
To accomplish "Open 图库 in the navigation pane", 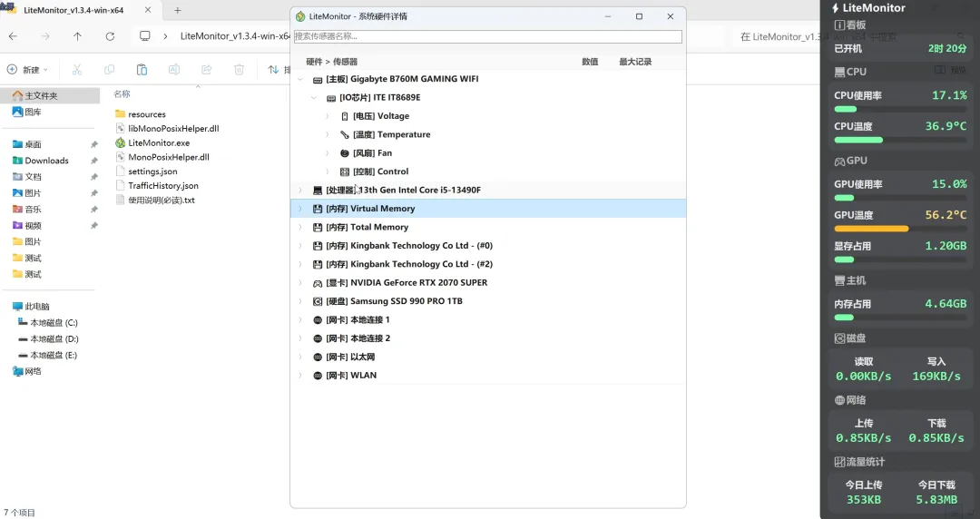I will (27, 112).
